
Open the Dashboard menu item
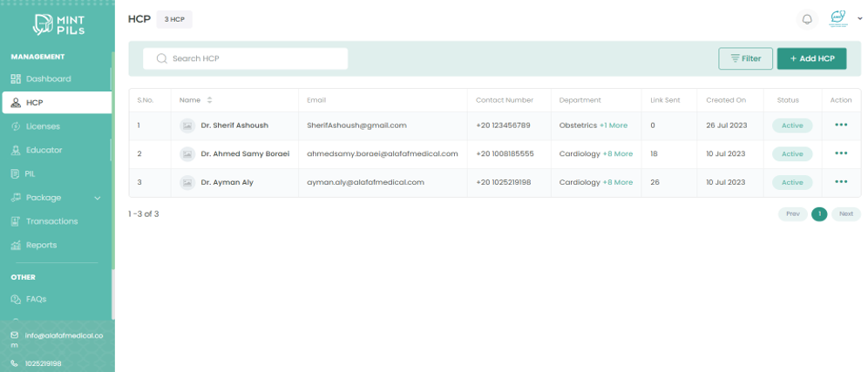click(x=48, y=78)
